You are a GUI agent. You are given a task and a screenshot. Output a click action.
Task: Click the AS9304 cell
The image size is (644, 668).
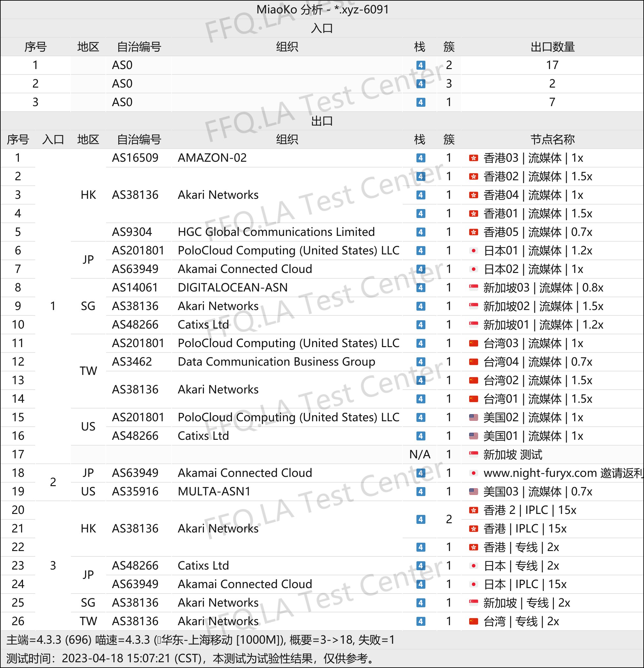pos(132,232)
